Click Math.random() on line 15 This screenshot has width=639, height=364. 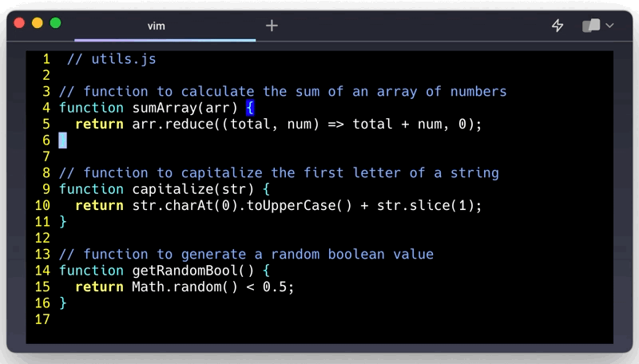[x=176, y=287]
